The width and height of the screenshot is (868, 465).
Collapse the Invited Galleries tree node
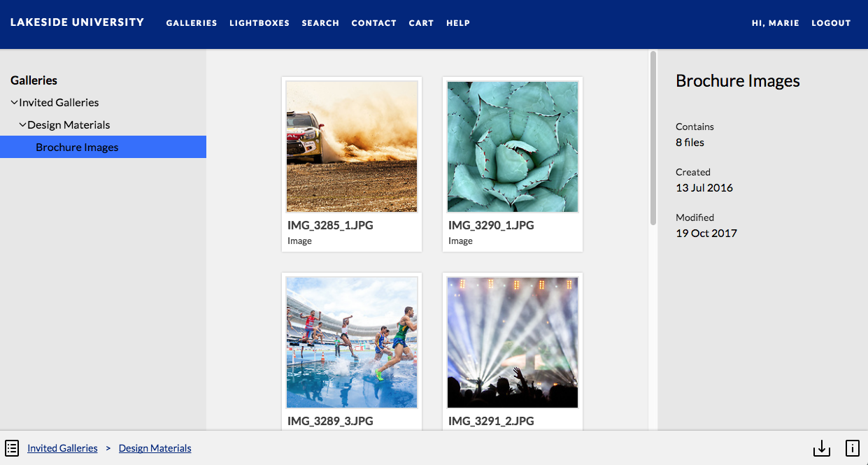pos(14,103)
